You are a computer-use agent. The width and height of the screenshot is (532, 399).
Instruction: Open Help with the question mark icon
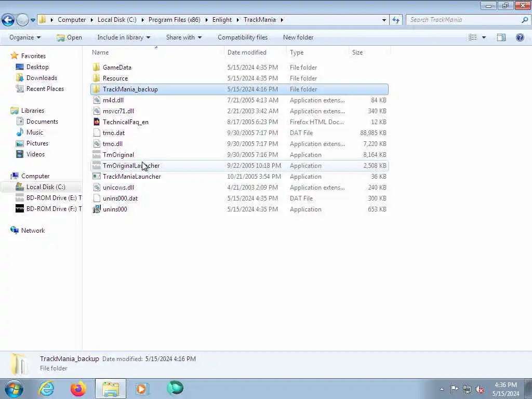coord(520,37)
